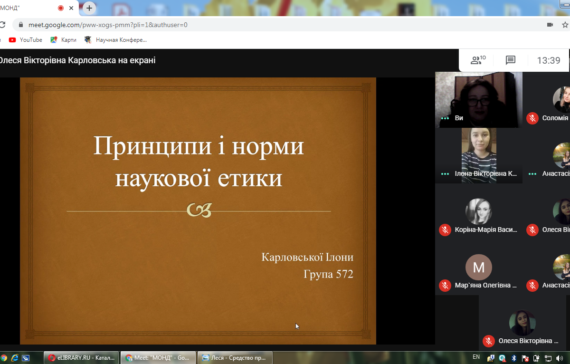
Task: Select Ілона Вікторівна video tile
Action: tap(479, 155)
